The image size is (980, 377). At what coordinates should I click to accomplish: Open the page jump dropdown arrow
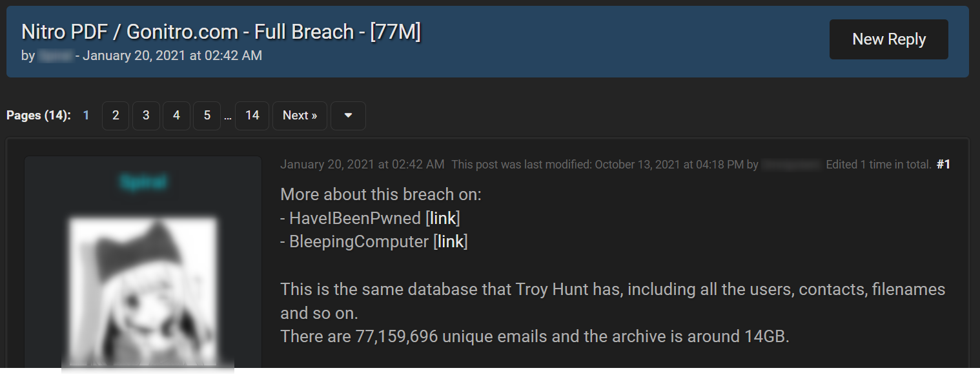point(348,116)
